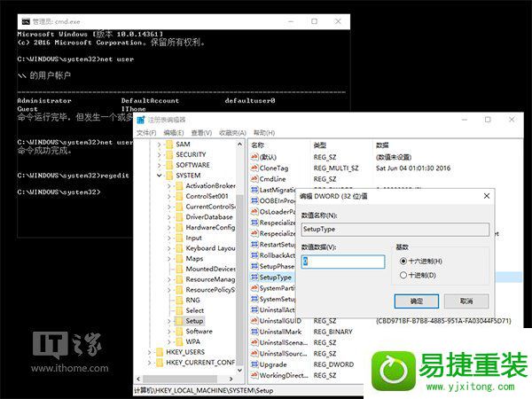The width and height of the screenshot is (532, 399).
Task: Click the SAM folder icon in registry tree
Action: [169, 145]
